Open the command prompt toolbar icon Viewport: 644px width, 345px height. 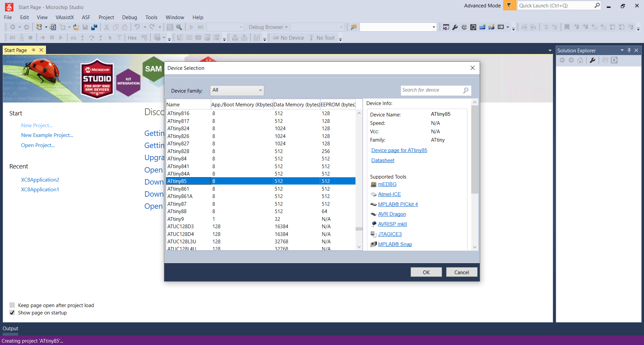click(501, 27)
